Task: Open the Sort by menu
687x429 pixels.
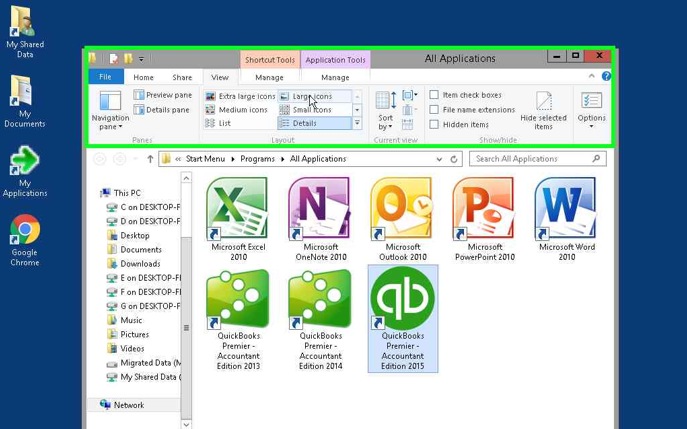Action: point(386,110)
